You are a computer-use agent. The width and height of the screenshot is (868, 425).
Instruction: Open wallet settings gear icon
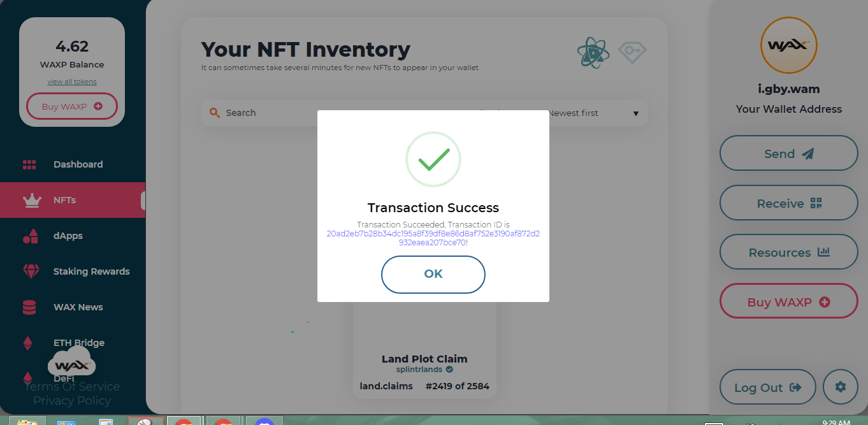[841, 387]
